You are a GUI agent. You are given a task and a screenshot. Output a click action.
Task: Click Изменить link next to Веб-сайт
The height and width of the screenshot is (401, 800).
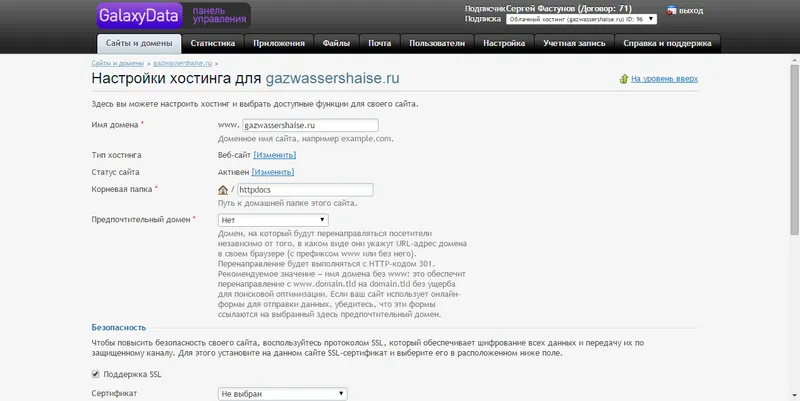pyautogui.click(x=274, y=155)
